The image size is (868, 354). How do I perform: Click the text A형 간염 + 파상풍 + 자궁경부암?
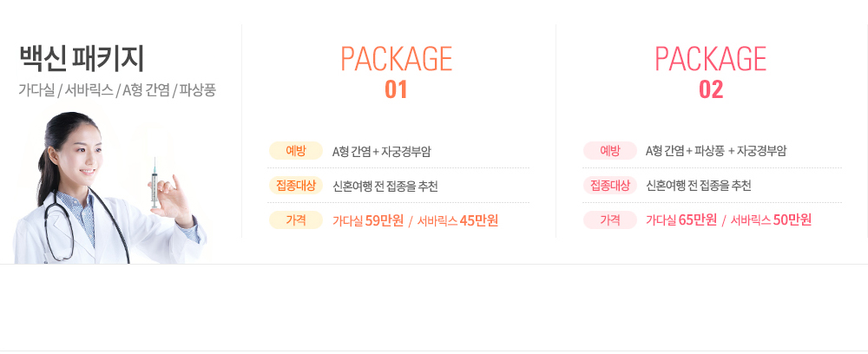pyautogui.click(x=716, y=151)
